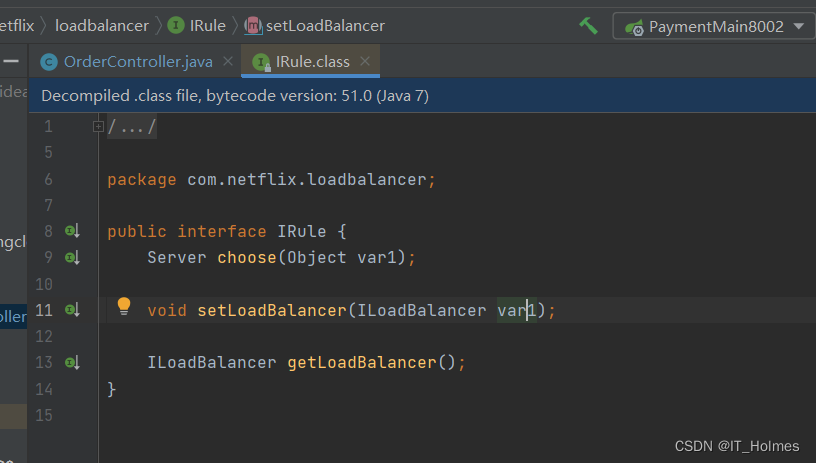Click the com.netflix.loadbalancer package name
The height and width of the screenshot is (463, 816).
coord(307,179)
